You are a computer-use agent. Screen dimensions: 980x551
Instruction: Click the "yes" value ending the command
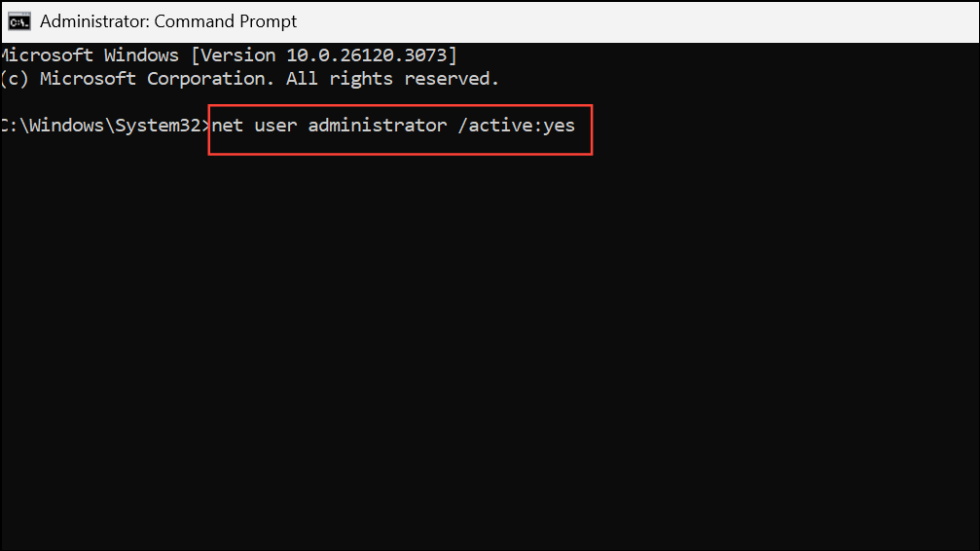coord(559,127)
